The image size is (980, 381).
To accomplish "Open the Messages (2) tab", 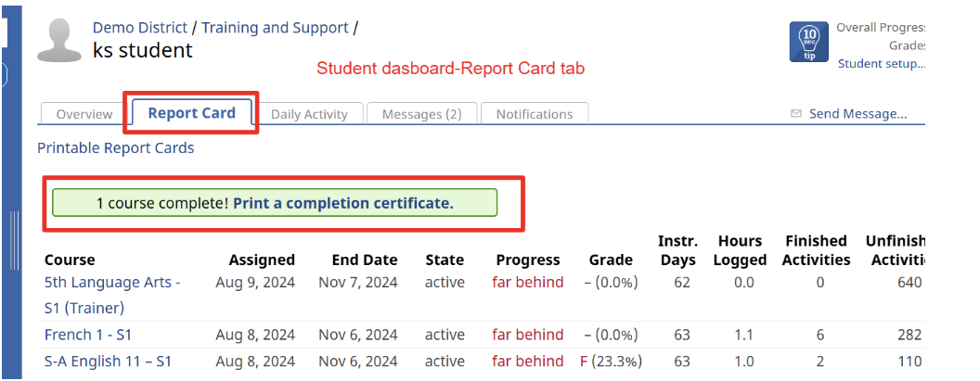I will (422, 114).
